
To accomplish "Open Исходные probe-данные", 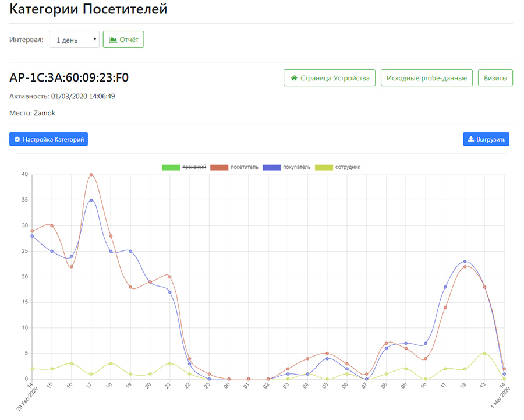I will click(427, 78).
